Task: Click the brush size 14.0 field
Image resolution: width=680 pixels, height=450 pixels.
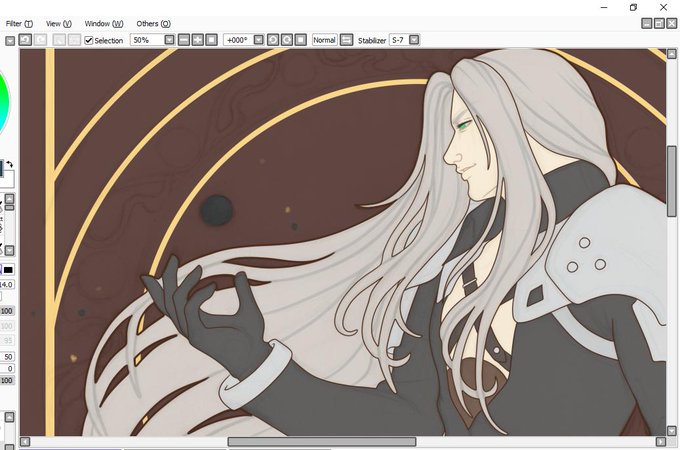Action: [7, 284]
